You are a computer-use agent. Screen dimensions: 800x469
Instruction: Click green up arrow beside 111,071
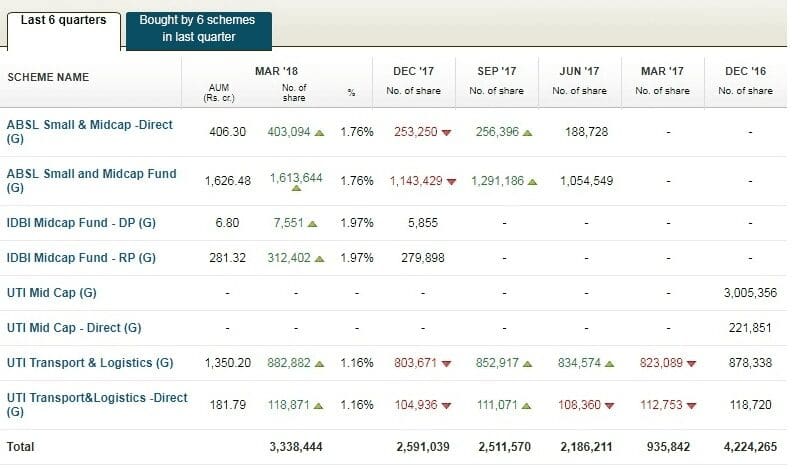click(527, 406)
